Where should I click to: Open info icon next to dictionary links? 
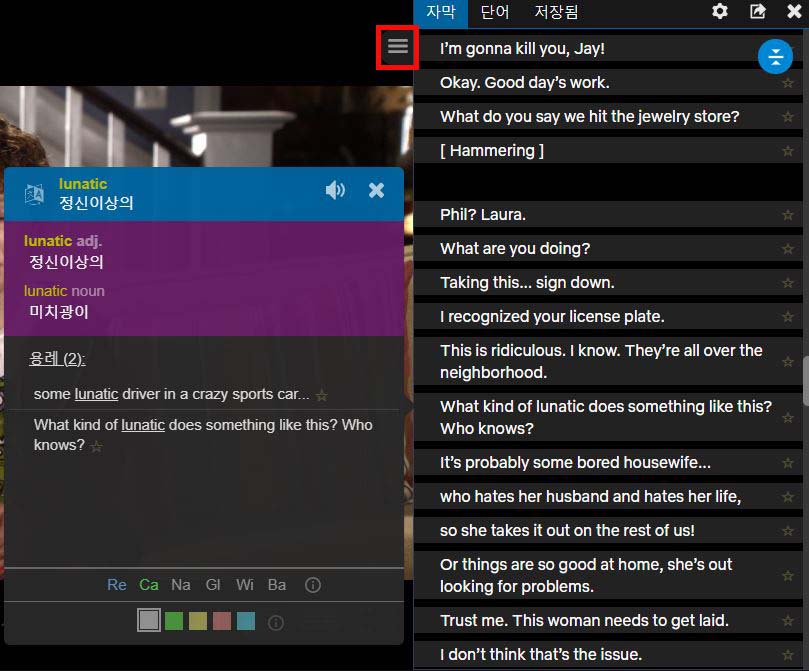click(x=313, y=585)
